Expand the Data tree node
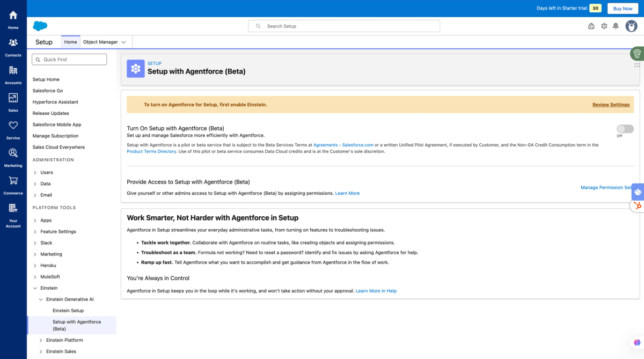Image resolution: width=644 pixels, height=359 pixels. pyautogui.click(x=35, y=184)
